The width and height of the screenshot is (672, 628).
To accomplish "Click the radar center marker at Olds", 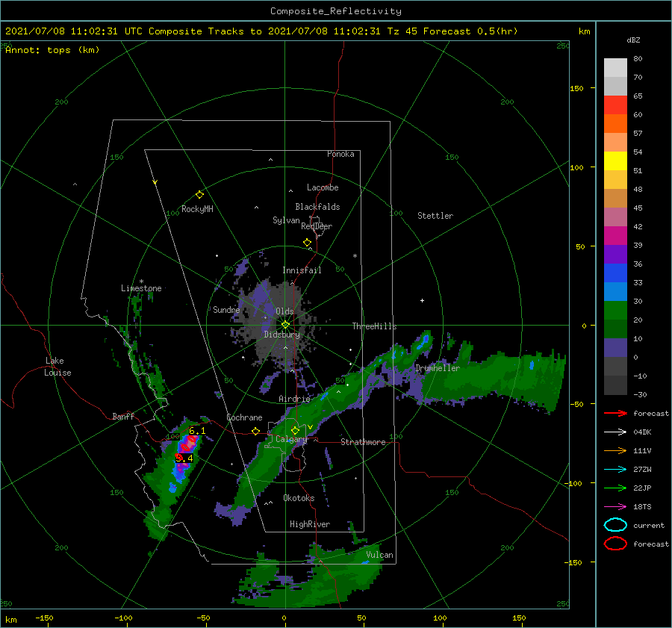I will (x=285, y=325).
